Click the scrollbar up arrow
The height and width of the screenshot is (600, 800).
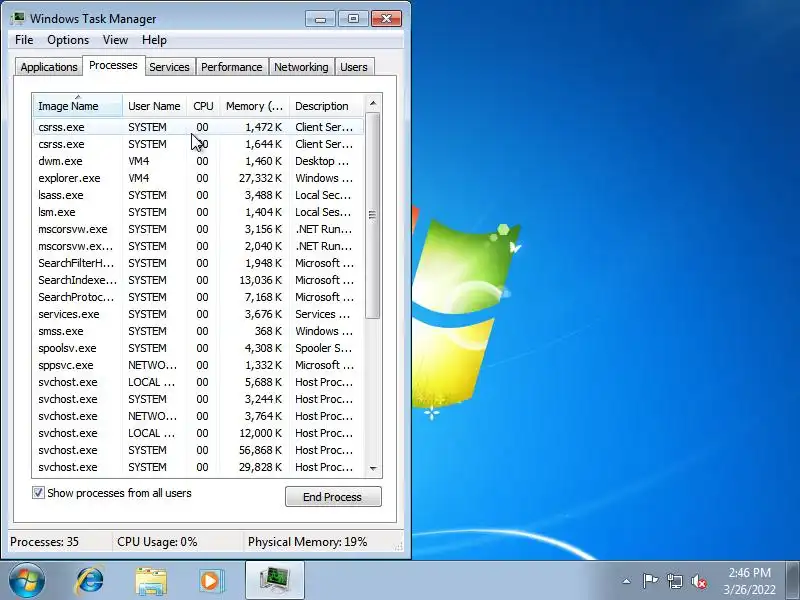(x=373, y=104)
